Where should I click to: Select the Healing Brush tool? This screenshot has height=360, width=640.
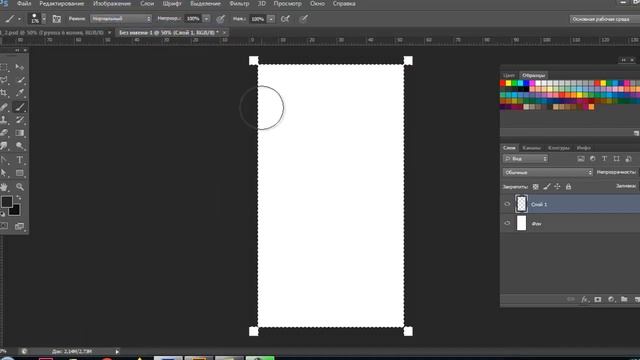4,107
